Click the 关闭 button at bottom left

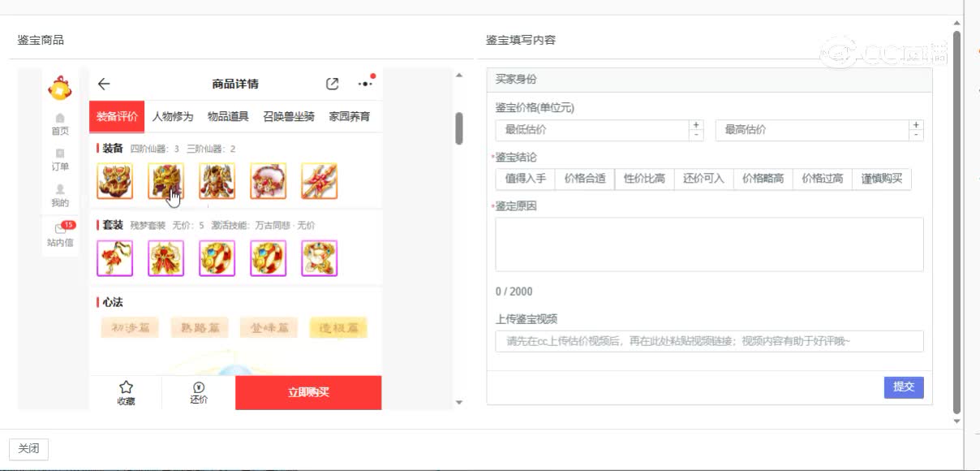click(28, 449)
